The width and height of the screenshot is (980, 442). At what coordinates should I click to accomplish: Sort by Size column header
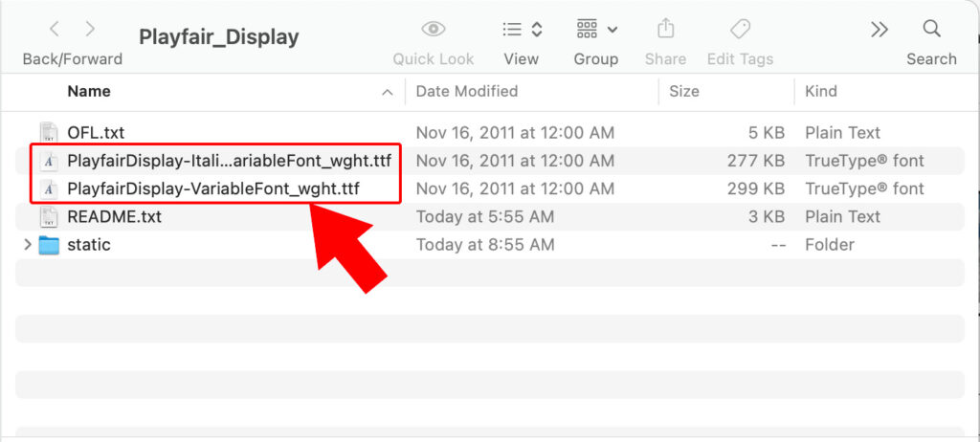[683, 91]
